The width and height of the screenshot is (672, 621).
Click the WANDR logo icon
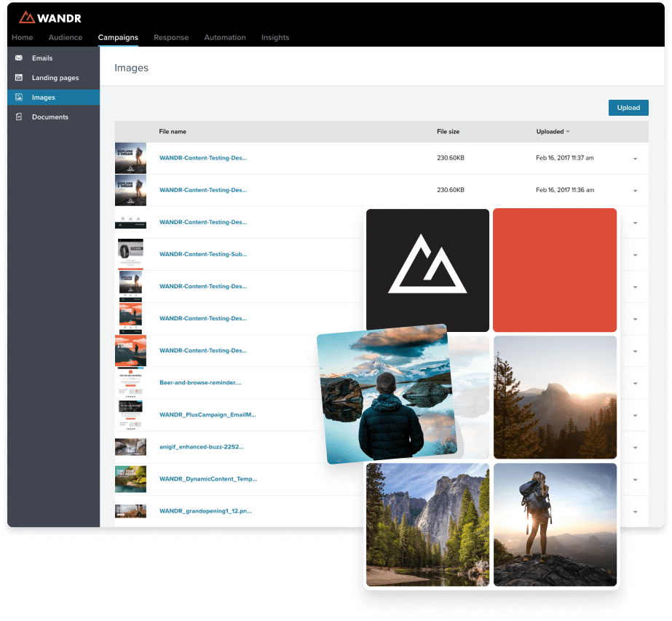[26, 17]
